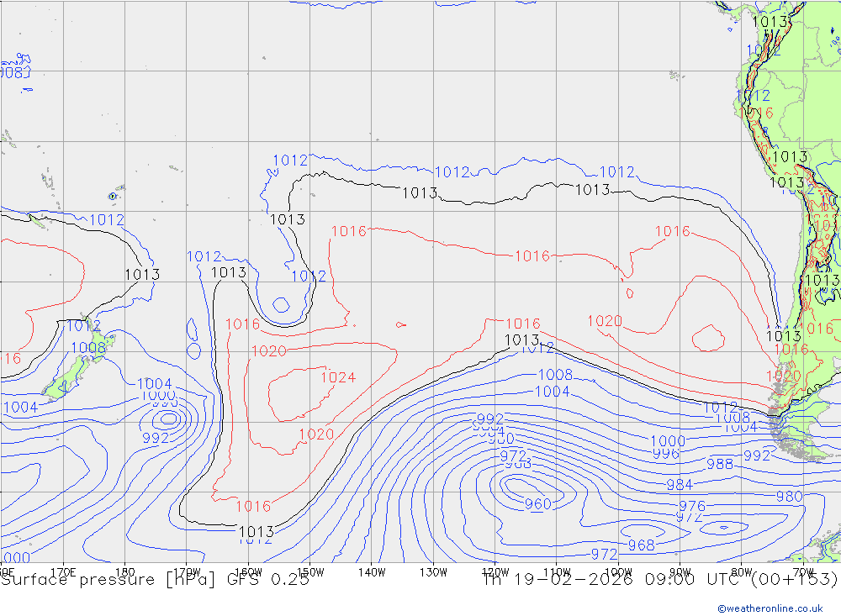Select the 180 longitude axis label
The image size is (841, 616).
125,572
